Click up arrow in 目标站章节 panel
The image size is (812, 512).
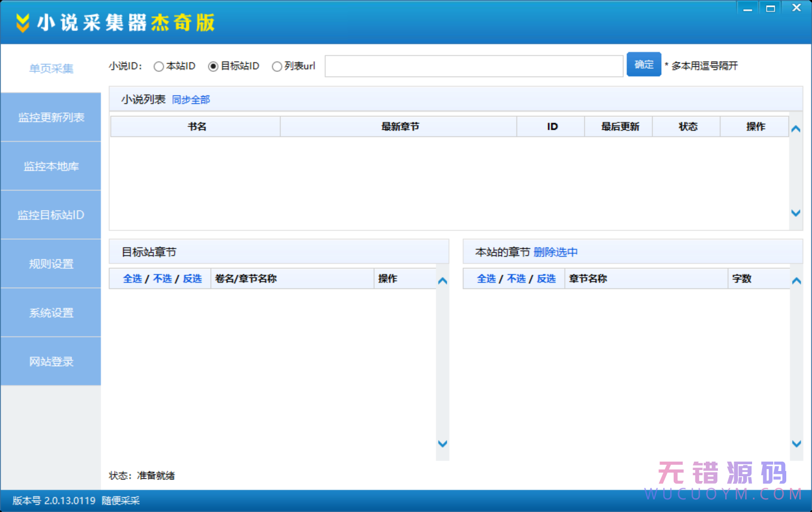pos(443,281)
